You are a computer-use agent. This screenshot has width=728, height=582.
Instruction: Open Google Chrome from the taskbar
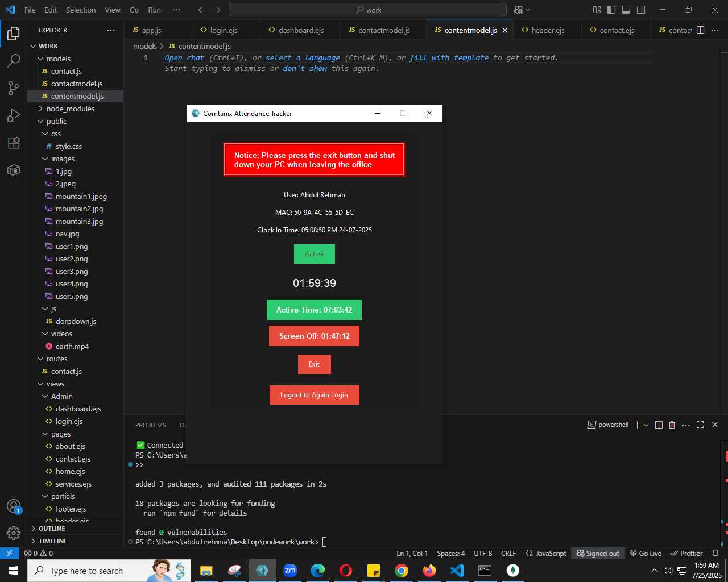tap(402, 571)
